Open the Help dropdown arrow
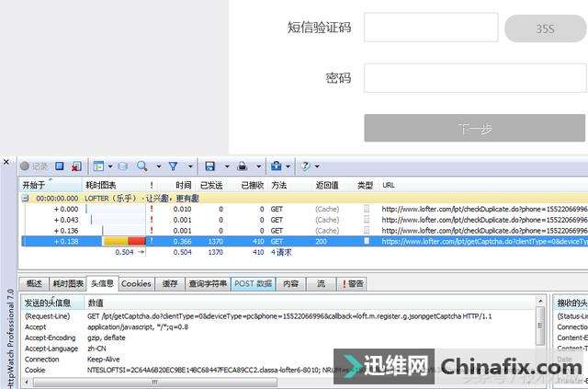Image resolution: width=588 pixels, height=389 pixels. point(317,166)
